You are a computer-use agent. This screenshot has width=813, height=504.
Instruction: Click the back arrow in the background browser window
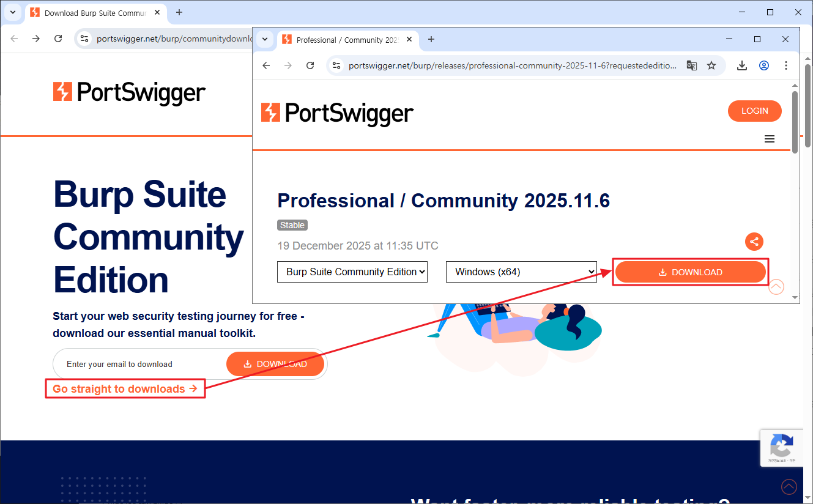point(14,39)
